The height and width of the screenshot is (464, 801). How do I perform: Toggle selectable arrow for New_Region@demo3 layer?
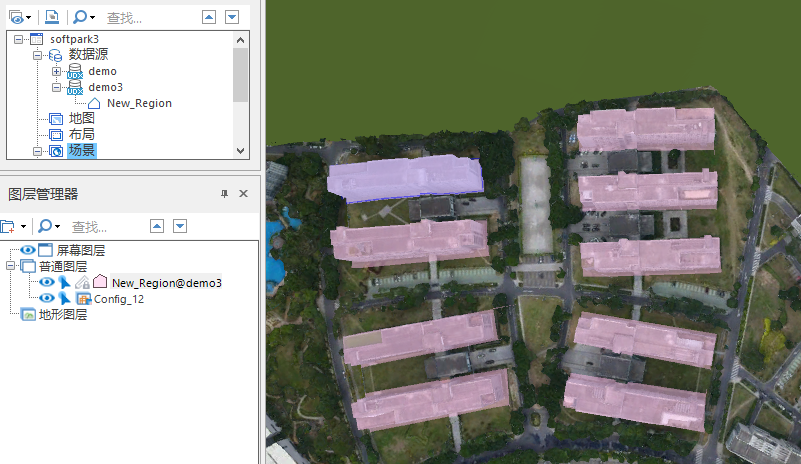64,282
